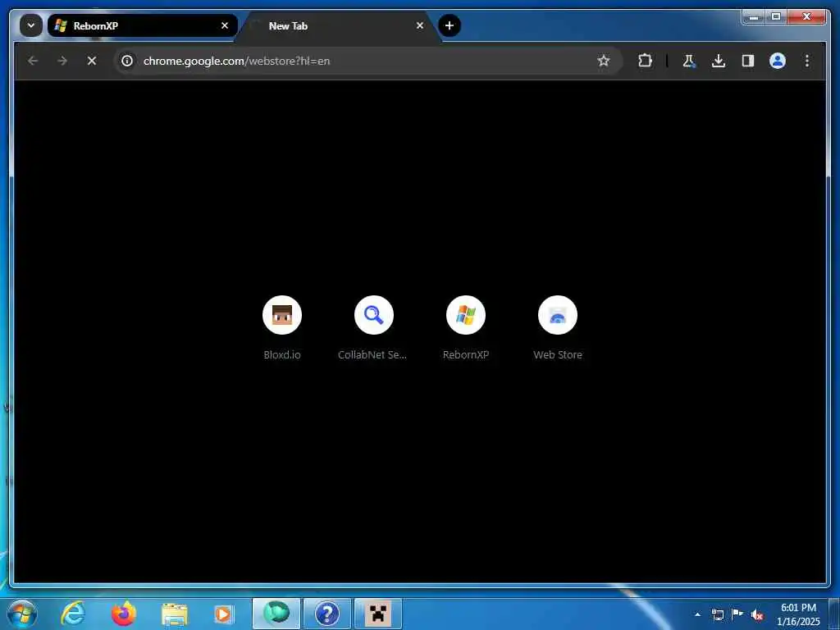Bookmark this page with the star
The width and height of the screenshot is (840, 630).
tap(604, 61)
